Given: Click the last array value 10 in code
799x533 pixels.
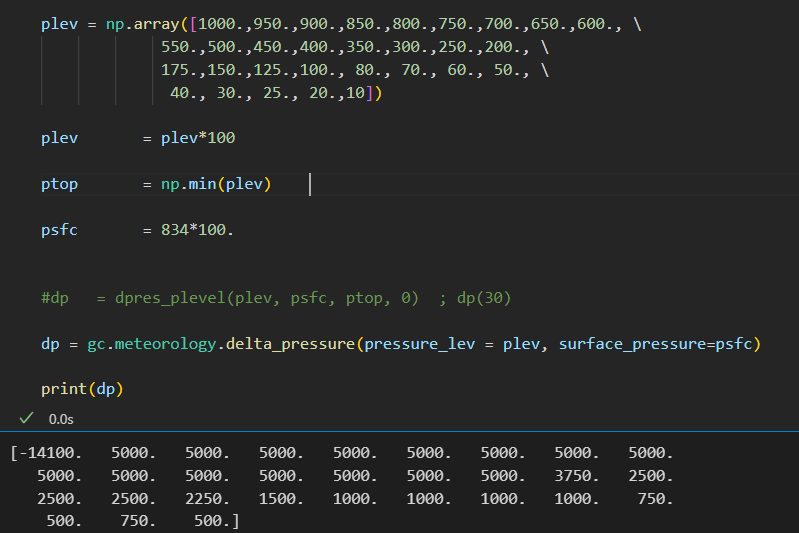Looking at the screenshot, I should [x=355, y=93].
